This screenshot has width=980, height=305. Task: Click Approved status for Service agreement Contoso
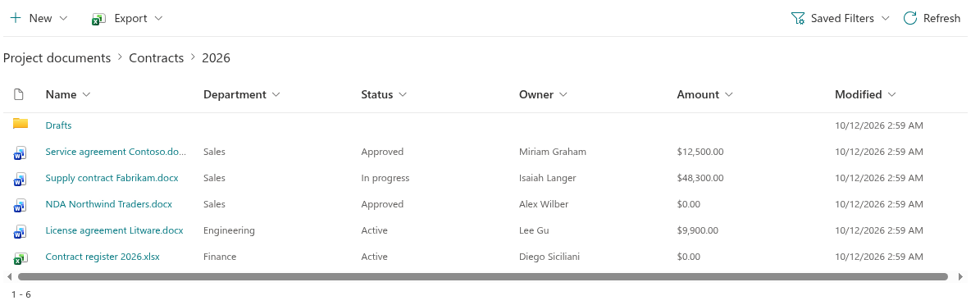382,152
